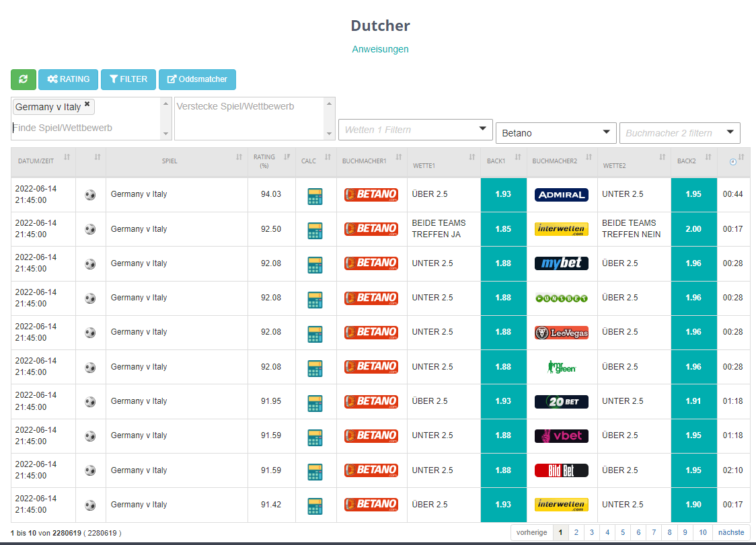The height and width of the screenshot is (545, 756).
Task: Click the 1.85 BACK1 odds cell
Action: (503, 229)
